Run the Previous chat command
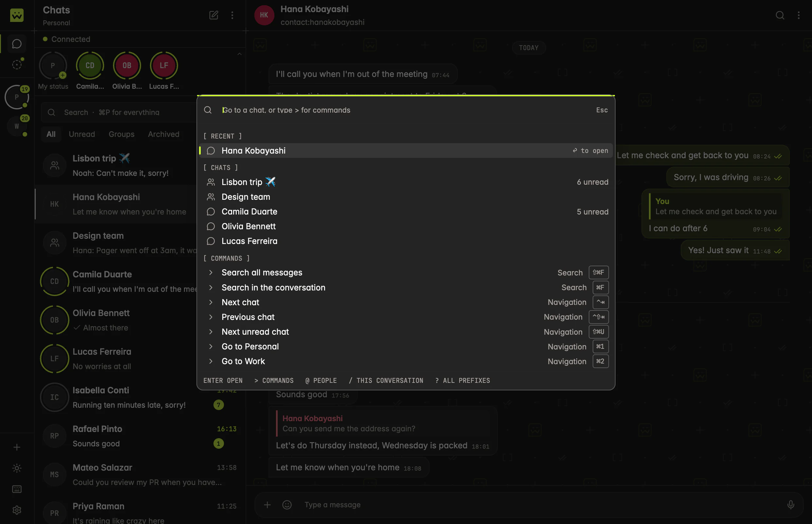812x524 pixels. [x=405, y=317]
